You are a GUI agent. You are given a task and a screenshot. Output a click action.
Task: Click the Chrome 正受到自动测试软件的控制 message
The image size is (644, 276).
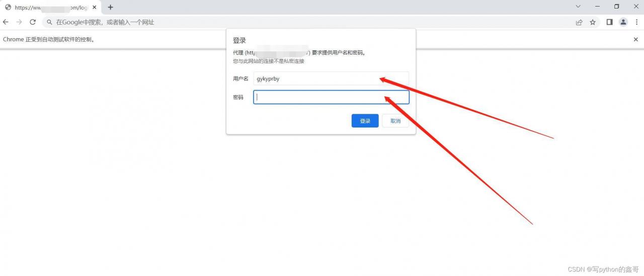(49, 39)
